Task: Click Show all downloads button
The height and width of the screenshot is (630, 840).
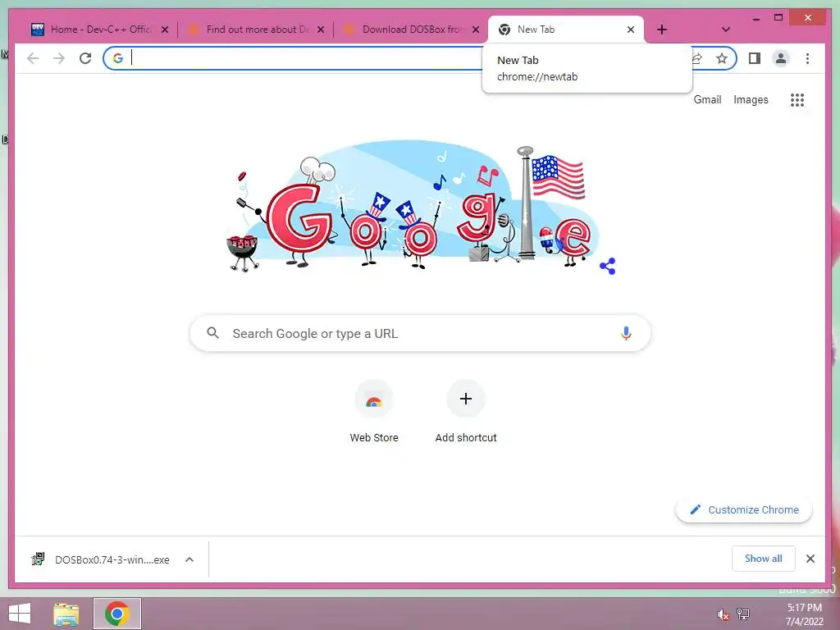Action: 764,559
